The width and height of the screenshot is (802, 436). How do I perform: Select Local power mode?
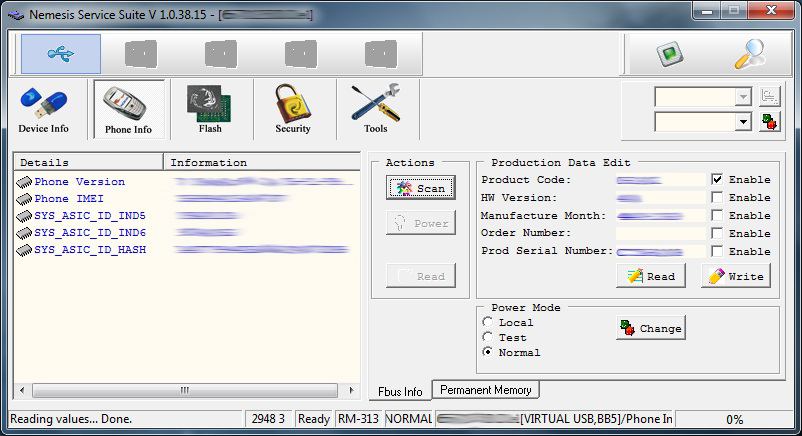click(487, 322)
